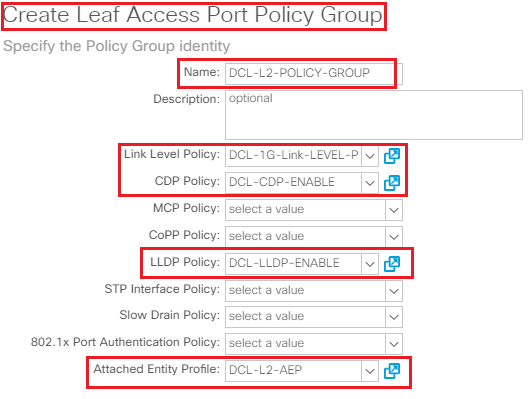Open CDP Policy popup icon
This screenshot has height=399, width=531.
[392, 183]
